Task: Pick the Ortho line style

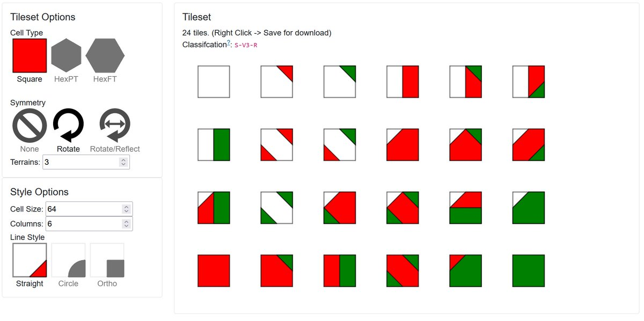Action: [x=107, y=260]
